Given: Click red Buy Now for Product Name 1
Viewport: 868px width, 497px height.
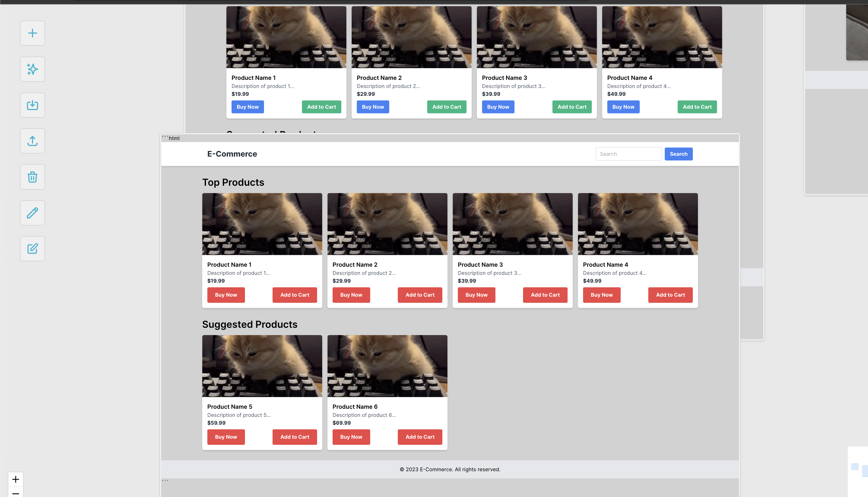Looking at the screenshot, I should [x=226, y=295].
